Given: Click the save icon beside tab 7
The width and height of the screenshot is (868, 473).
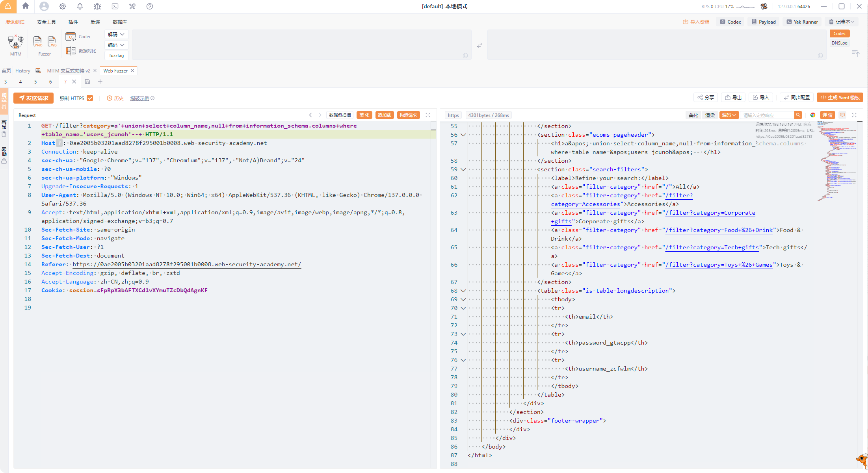Looking at the screenshot, I should tap(87, 82).
